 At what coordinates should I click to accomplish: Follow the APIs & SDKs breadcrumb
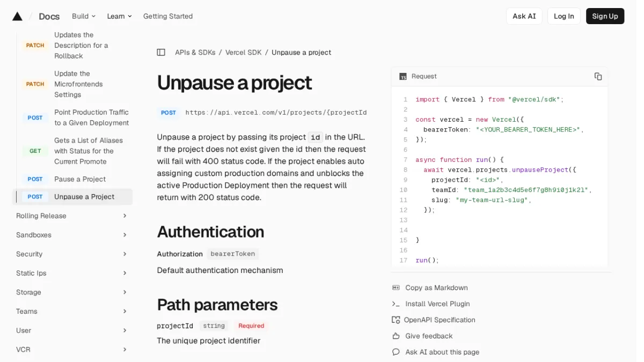pyautogui.click(x=195, y=53)
